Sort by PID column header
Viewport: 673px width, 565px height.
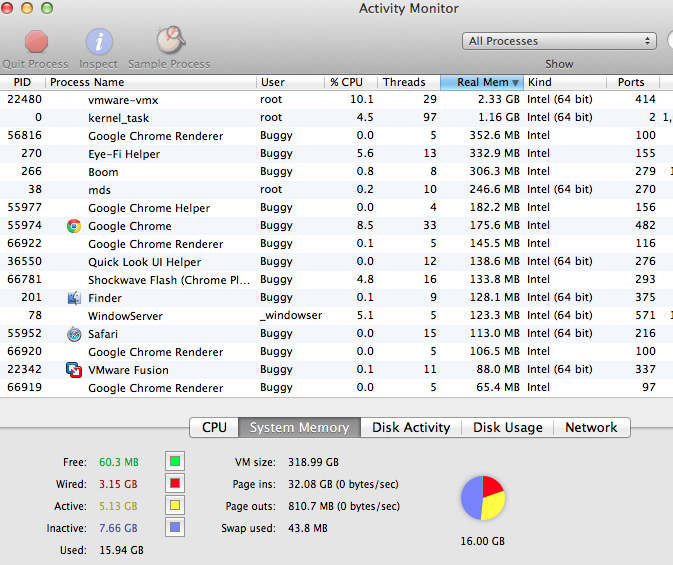pos(22,82)
